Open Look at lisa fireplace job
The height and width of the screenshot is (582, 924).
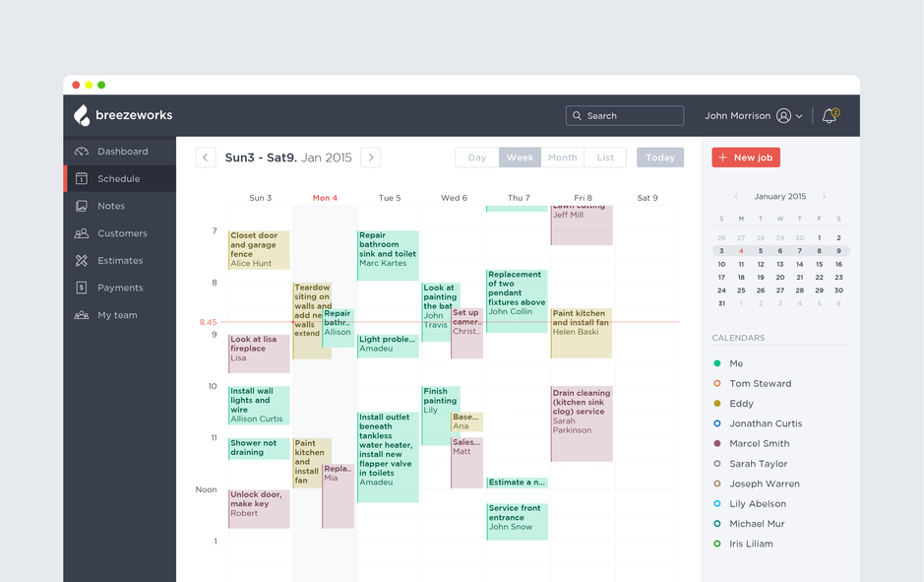click(x=259, y=354)
